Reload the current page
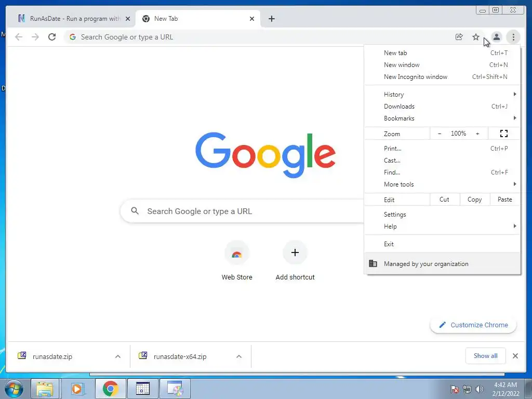This screenshot has height=399, width=532. [52, 37]
